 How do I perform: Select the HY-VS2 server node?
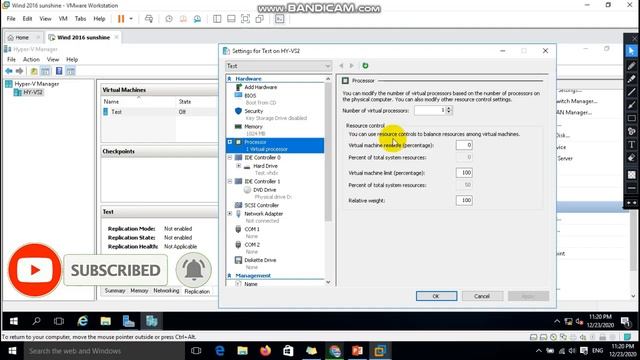click(x=33, y=92)
